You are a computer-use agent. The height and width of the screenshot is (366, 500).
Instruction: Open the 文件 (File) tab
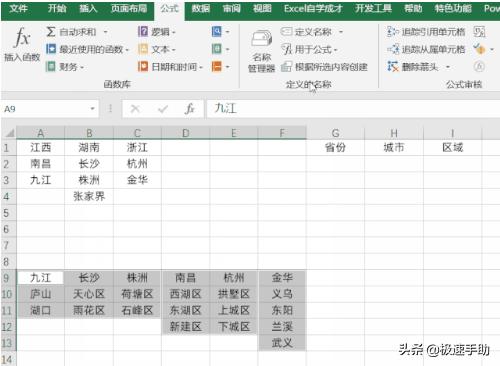(18, 8)
